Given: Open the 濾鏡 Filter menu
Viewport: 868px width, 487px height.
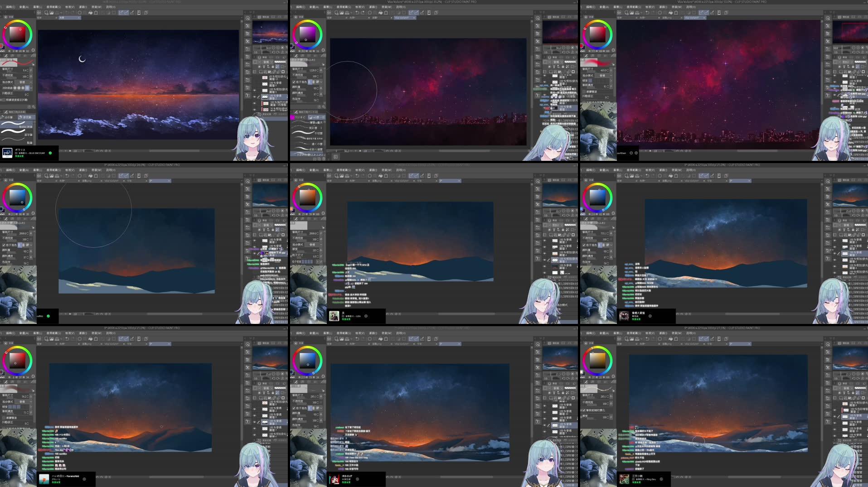Looking at the screenshot, I should point(83,7).
